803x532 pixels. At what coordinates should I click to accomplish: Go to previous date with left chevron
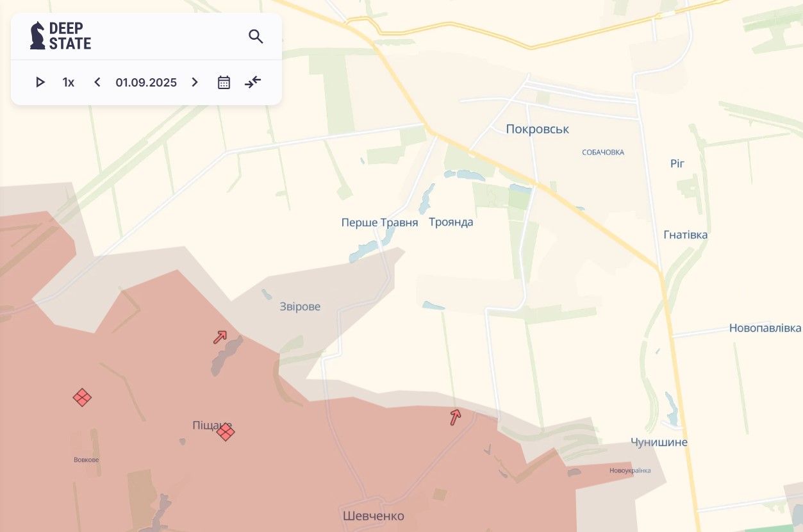point(97,82)
